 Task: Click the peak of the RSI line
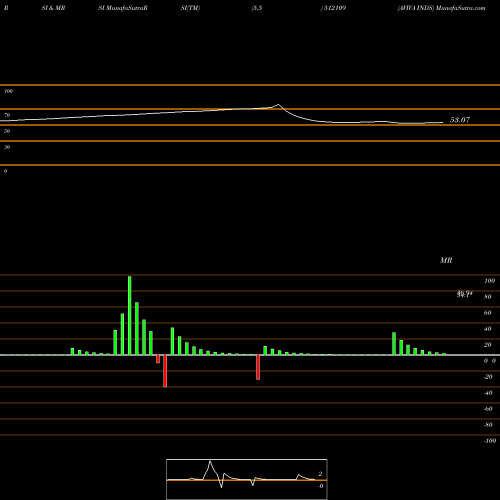(278, 105)
